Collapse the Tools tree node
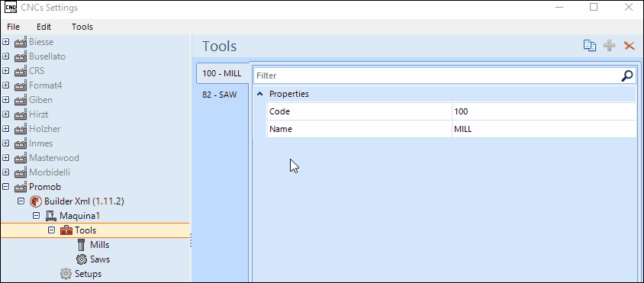This screenshot has height=283, width=644. coord(51,230)
